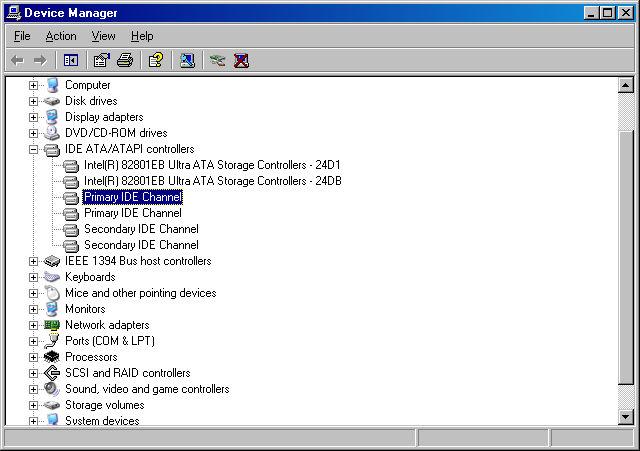Select the Ports (COM & LPT) label
The image size is (640, 451).
coord(110,341)
